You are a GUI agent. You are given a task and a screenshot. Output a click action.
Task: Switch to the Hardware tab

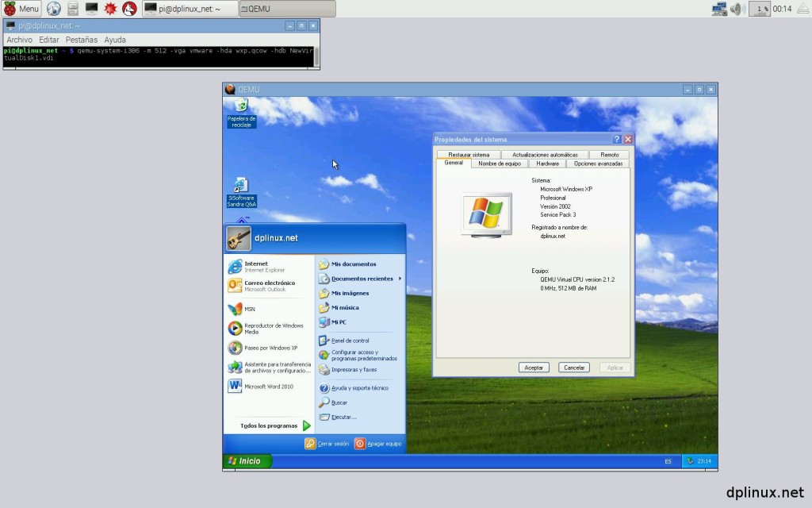tap(547, 164)
